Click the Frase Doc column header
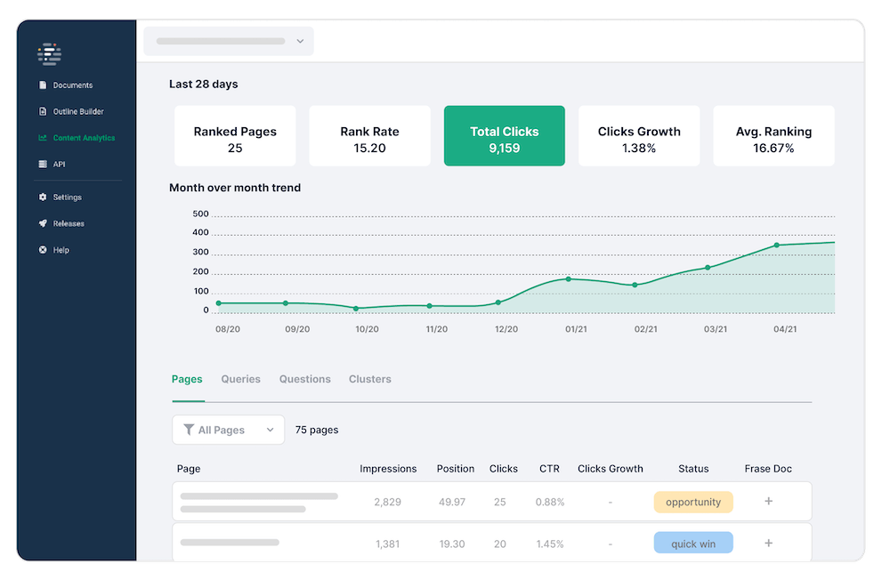Screen dimensions: 890x588 pyautogui.click(x=768, y=469)
